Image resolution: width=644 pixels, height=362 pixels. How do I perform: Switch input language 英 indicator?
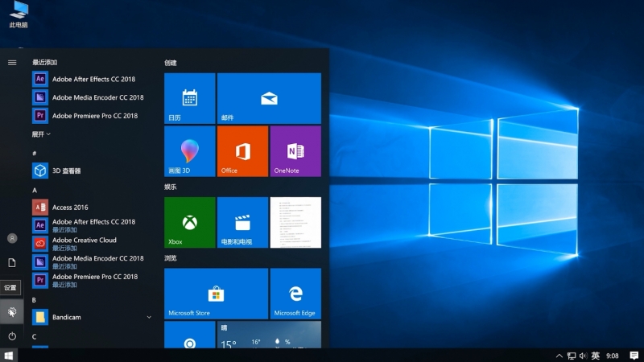(x=596, y=356)
